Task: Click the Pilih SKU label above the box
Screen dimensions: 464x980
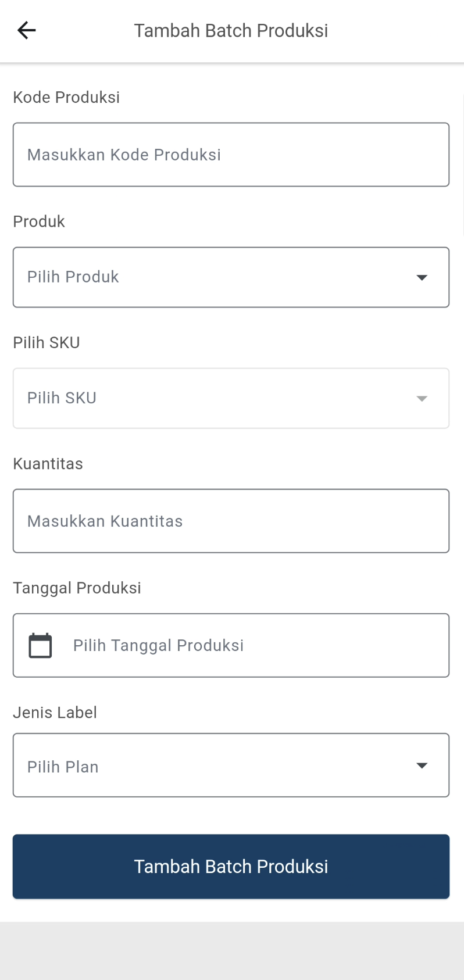Action: click(x=47, y=342)
